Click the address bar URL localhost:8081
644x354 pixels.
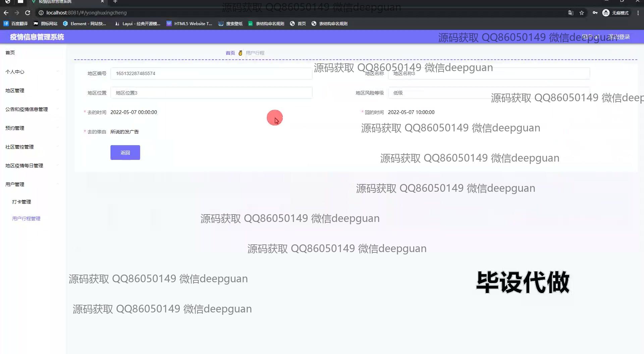tap(87, 13)
